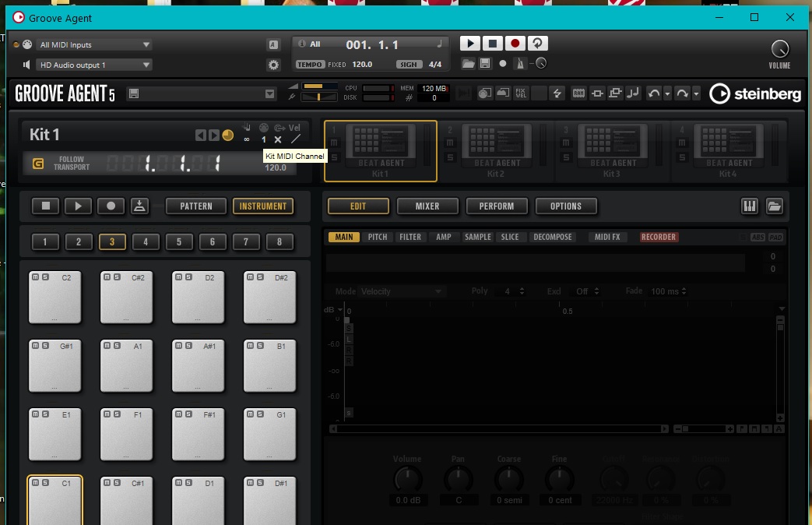Open the SAMPLE tab
Image resolution: width=812 pixels, height=525 pixels.
(x=477, y=237)
